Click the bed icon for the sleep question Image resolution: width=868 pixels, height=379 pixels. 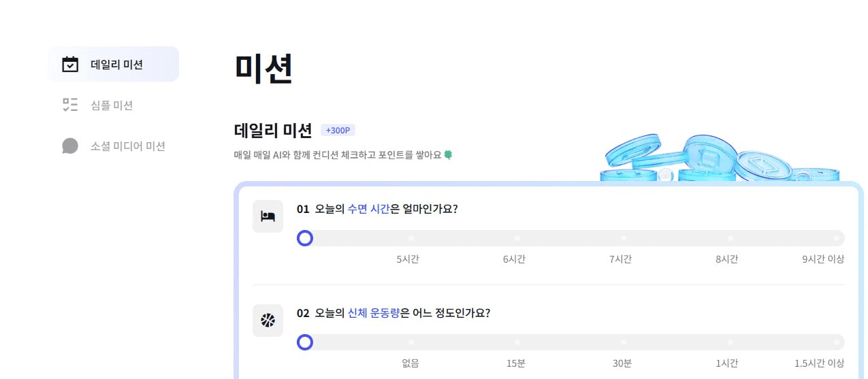tap(268, 216)
